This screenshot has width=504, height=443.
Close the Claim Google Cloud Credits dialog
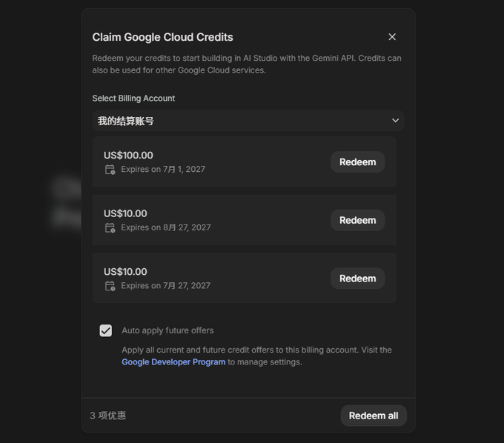tap(392, 37)
